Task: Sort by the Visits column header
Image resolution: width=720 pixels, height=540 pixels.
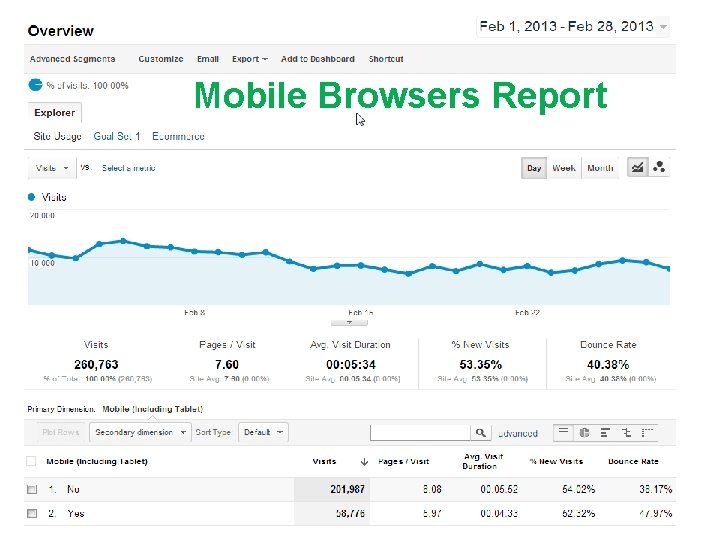Action: (324, 461)
